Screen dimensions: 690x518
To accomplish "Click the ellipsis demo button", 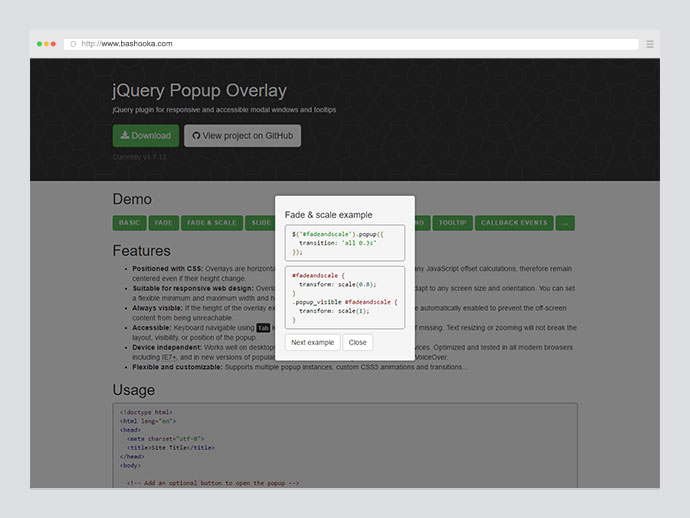I will pos(565,223).
